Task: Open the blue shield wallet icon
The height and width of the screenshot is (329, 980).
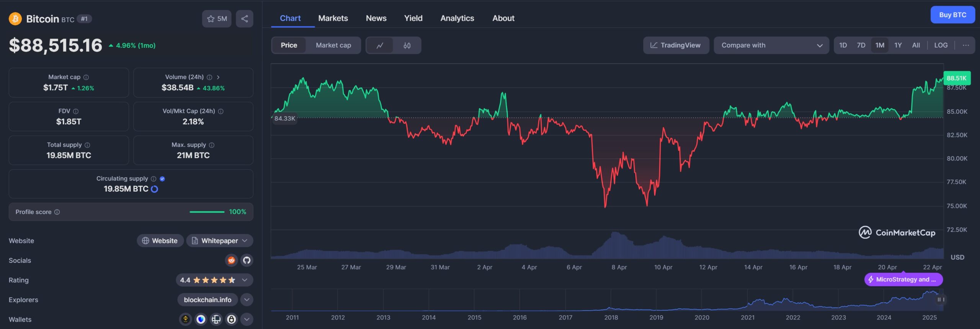Action: (201, 319)
